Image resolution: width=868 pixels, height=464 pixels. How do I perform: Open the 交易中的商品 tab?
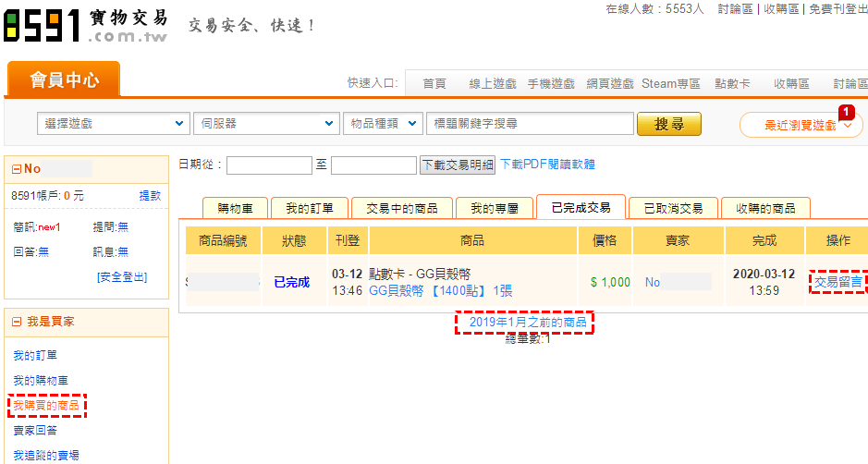pos(402,208)
